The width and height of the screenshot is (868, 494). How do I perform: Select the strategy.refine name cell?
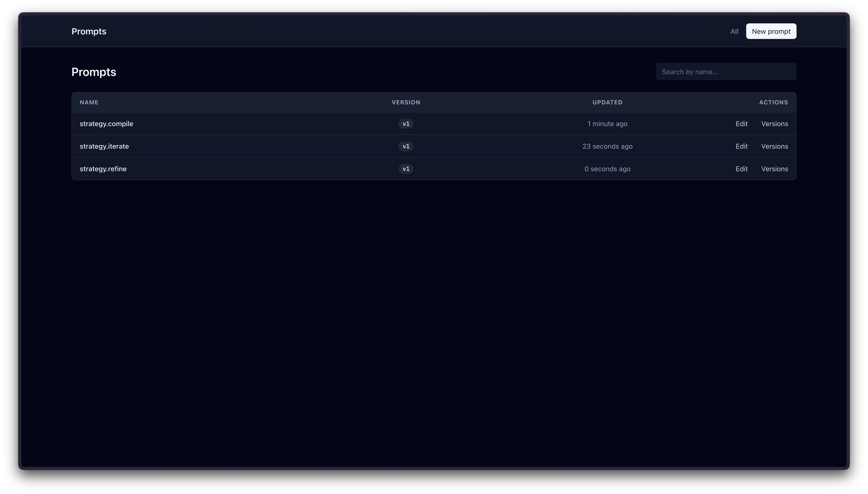click(103, 169)
